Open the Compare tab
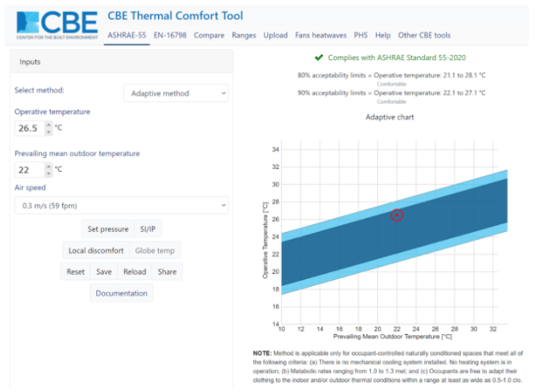The image size is (536, 392). click(209, 35)
